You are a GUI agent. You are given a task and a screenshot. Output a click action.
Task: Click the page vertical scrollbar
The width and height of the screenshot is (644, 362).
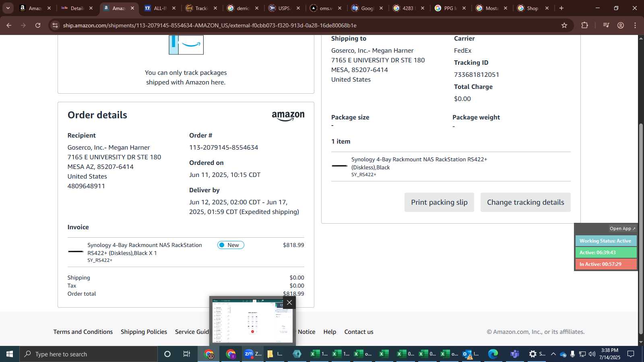click(641, 228)
